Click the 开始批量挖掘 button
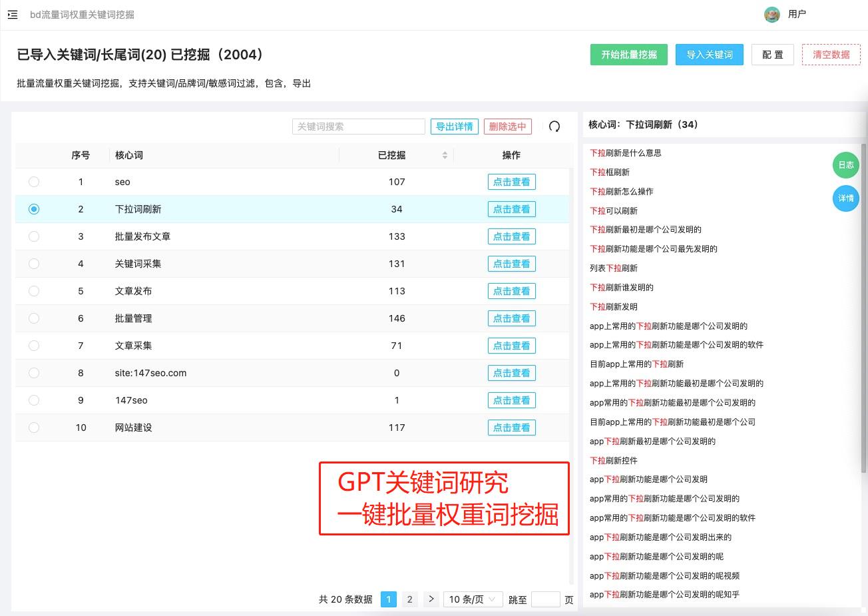Viewport: 868px width, 616px height. (628, 55)
